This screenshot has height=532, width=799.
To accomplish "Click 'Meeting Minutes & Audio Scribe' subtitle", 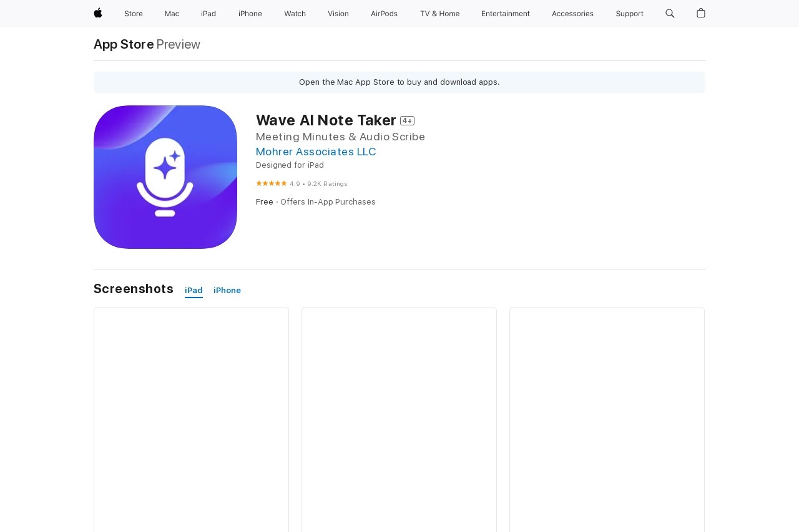I will (x=340, y=137).
